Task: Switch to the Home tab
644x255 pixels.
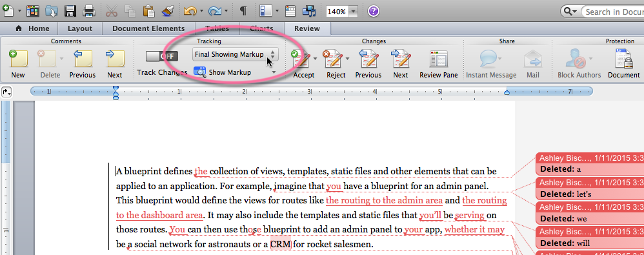Action: [32, 28]
